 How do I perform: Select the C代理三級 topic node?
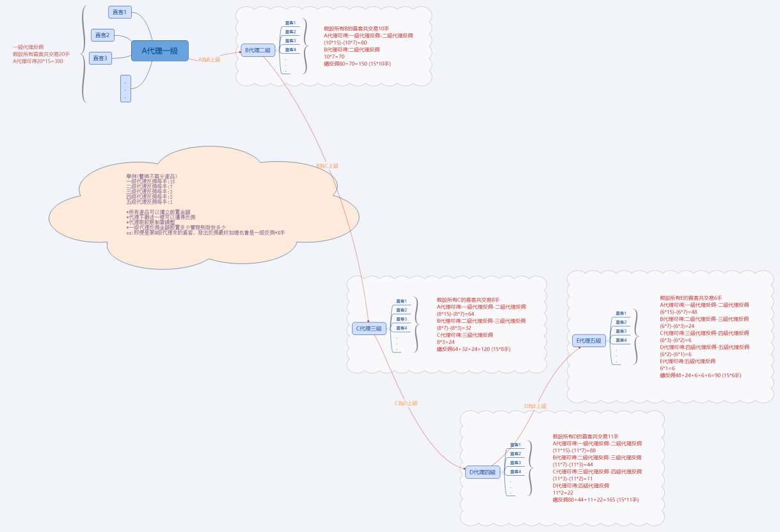tap(369, 329)
